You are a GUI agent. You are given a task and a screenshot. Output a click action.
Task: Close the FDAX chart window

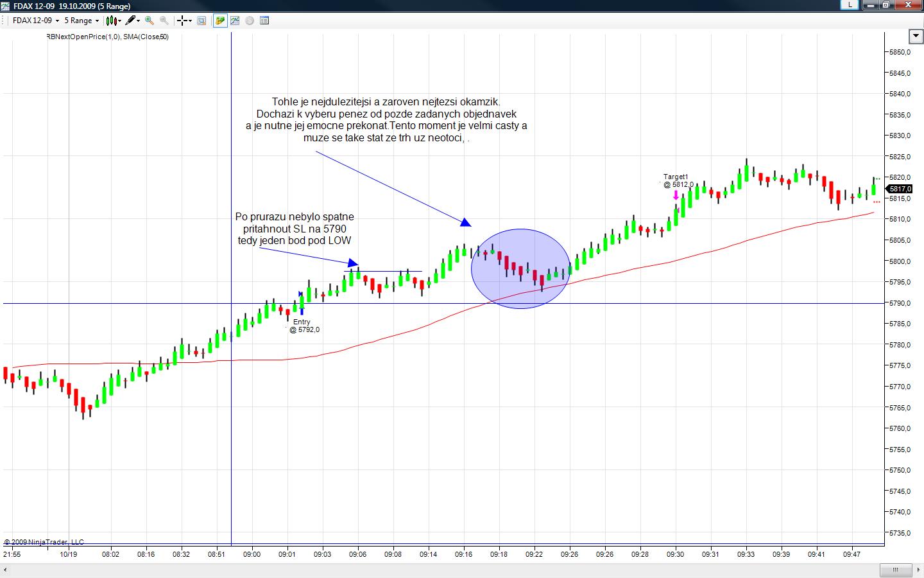908,4
